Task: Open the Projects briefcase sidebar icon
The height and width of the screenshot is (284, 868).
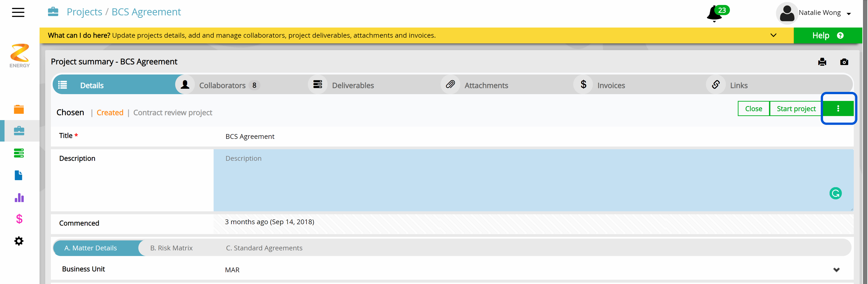Action: tap(19, 131)
